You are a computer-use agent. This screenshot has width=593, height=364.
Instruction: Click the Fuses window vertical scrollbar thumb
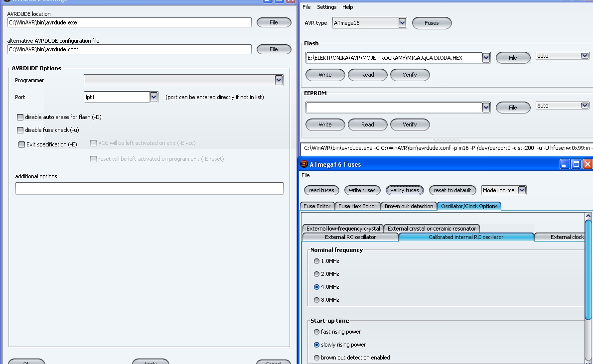pos(588,270)
